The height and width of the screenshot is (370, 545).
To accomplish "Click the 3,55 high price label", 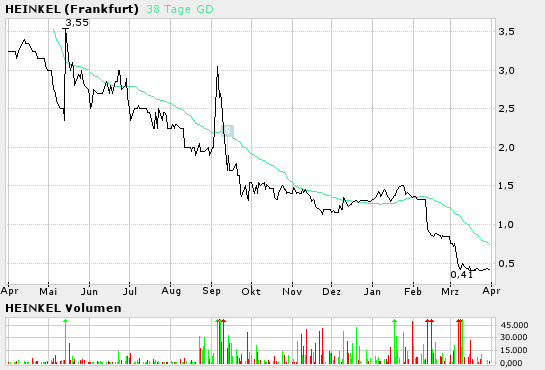I will [77, 23].
